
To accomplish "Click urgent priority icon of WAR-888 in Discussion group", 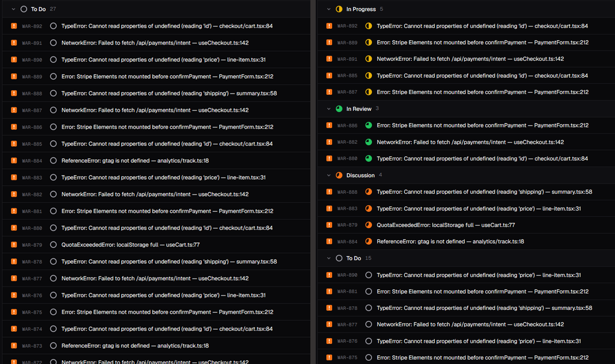I will coord(329,192).
